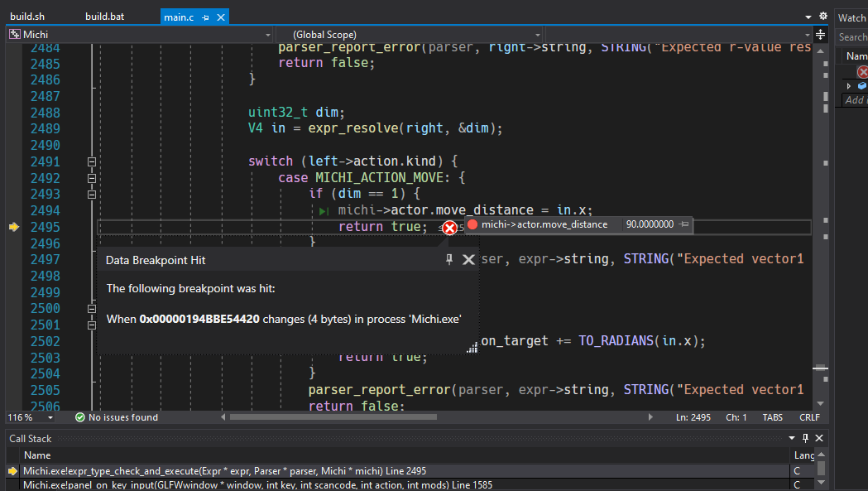Screen dimensions: 868x491
Task: Click the CRLF line ending indicator
Action: point(809,417)
